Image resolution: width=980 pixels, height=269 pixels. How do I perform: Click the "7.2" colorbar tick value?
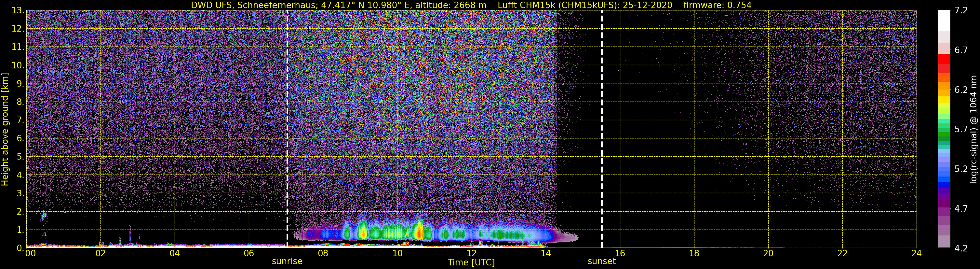click(961, 10)
